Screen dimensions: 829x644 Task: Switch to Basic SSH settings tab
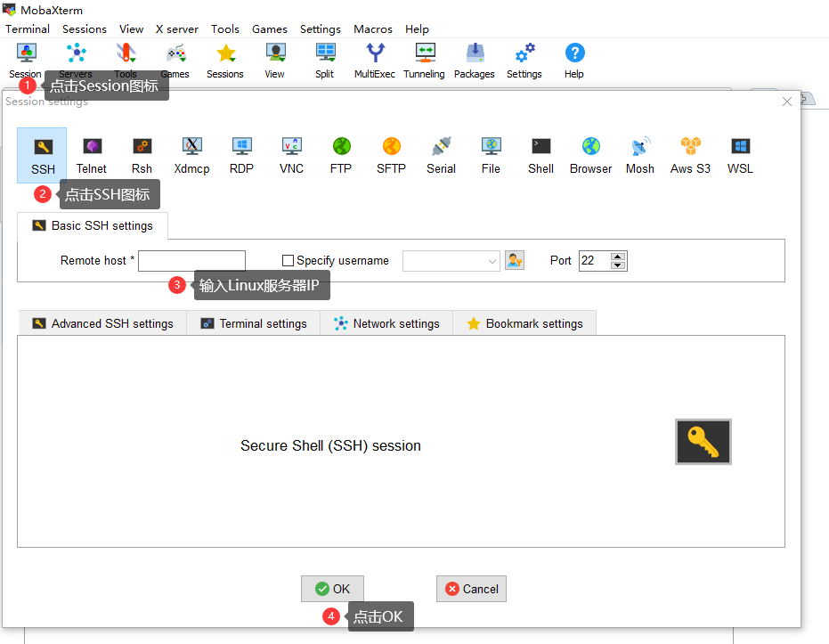[93, 225]
